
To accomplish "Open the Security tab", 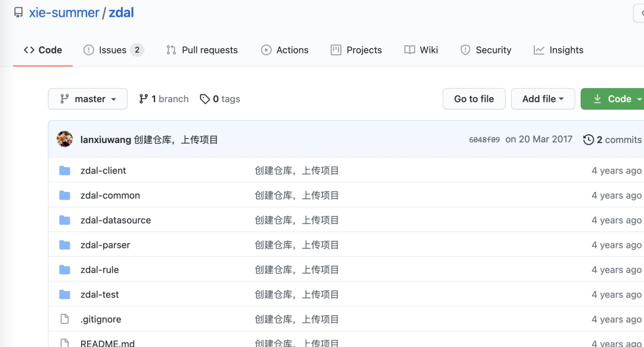I will [486, 50].
